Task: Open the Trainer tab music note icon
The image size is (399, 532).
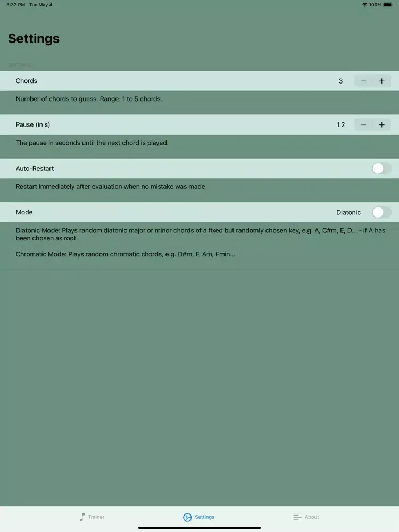Action: coord(82,517)
